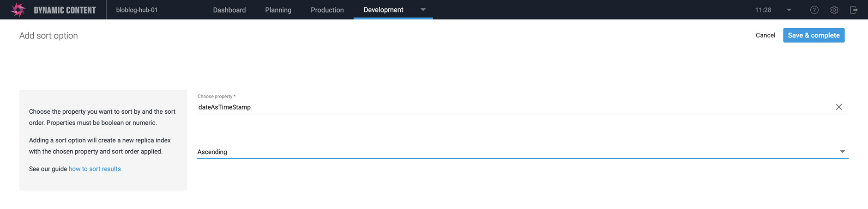868x209 pixels.
Task: Select the Development tab
Action: click(x=383, y=10)
